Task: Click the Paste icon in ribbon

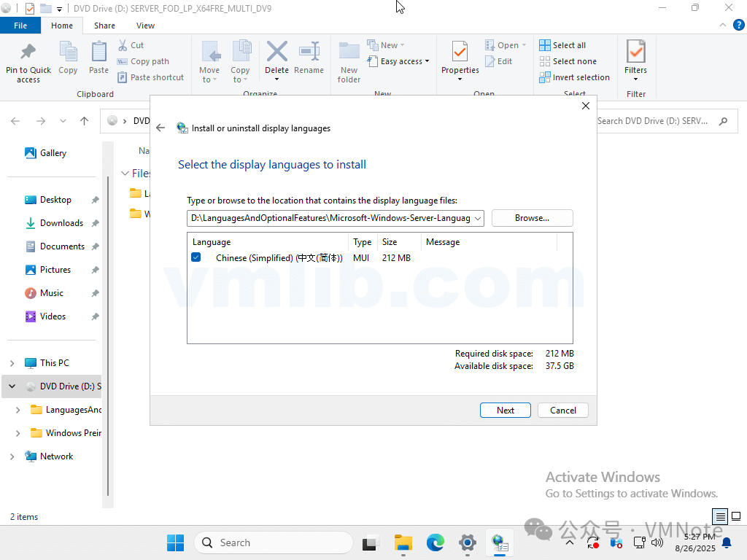Action: click(x=98, y=52)
